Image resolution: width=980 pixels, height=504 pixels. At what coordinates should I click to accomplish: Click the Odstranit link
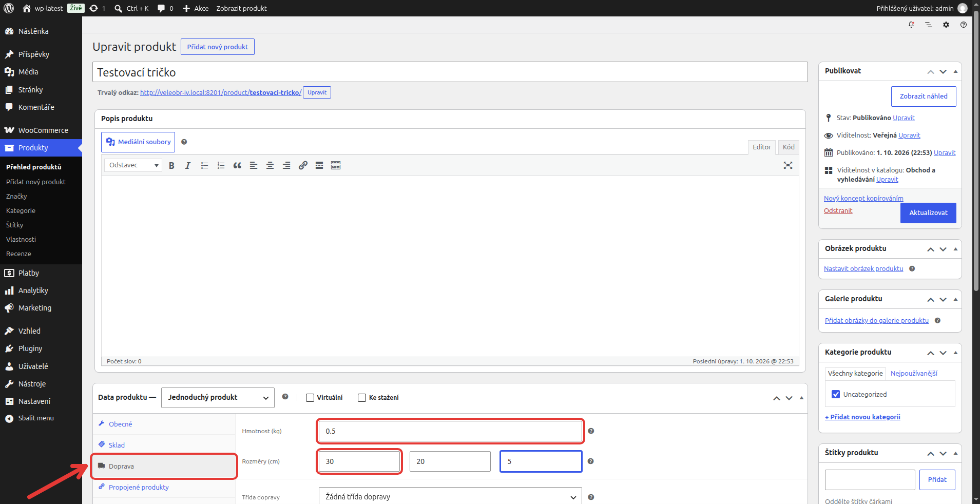pos(838,210)
